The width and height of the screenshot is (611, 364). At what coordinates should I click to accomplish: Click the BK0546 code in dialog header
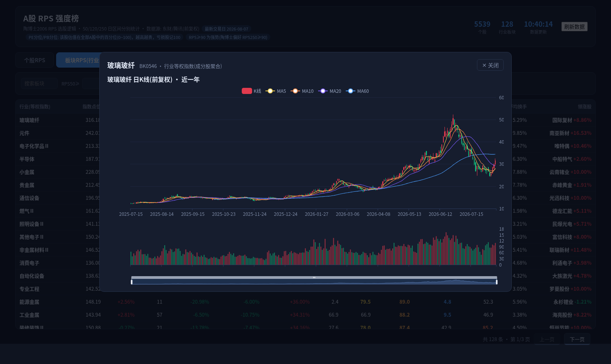click(148, 66)
